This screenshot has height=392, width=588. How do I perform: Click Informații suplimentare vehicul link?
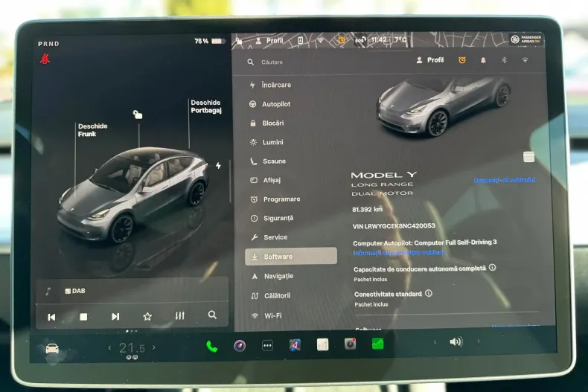(398, 253)
